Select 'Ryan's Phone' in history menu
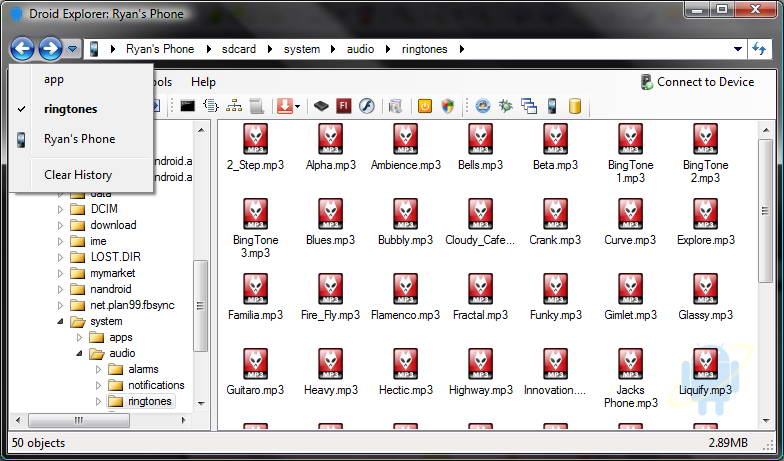Viewport: 784px width, 461px height. pyautogui.click(x=80, y=139)
